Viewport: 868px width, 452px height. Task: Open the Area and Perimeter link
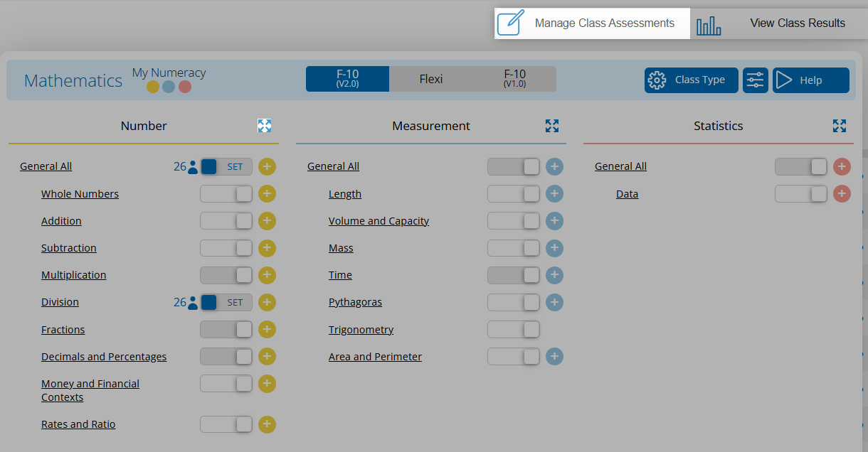(x=375, y=357)
